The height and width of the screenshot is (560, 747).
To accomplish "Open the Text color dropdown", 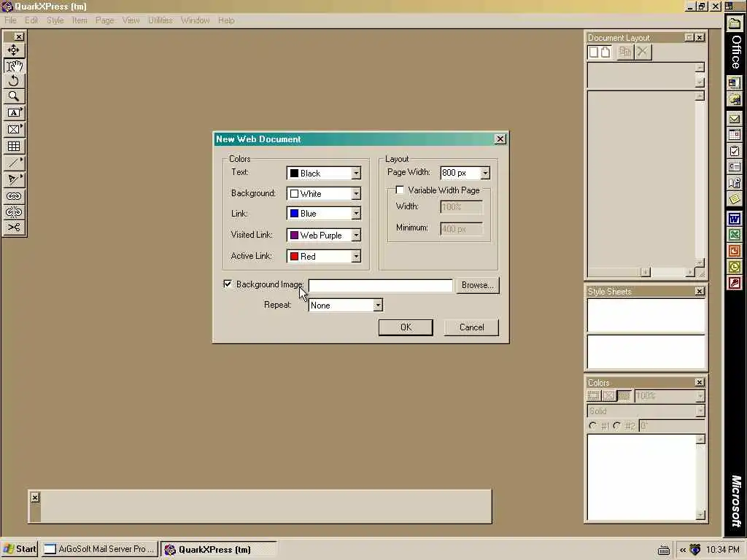I will point(356,174).
